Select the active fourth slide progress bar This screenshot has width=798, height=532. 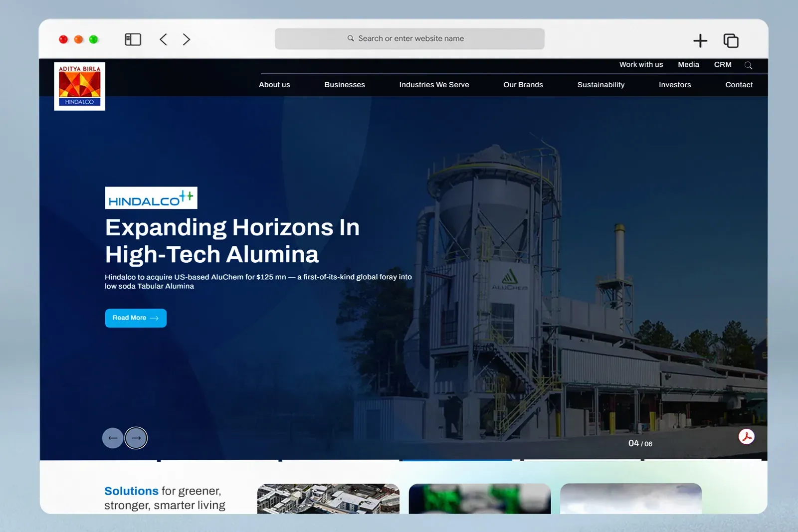click(457, 460)
